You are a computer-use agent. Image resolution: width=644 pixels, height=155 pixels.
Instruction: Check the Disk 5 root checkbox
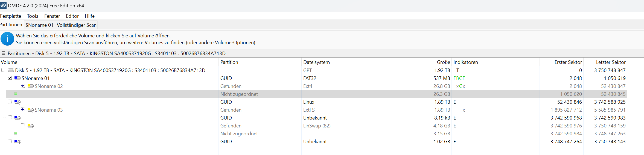tap(3, 70)
